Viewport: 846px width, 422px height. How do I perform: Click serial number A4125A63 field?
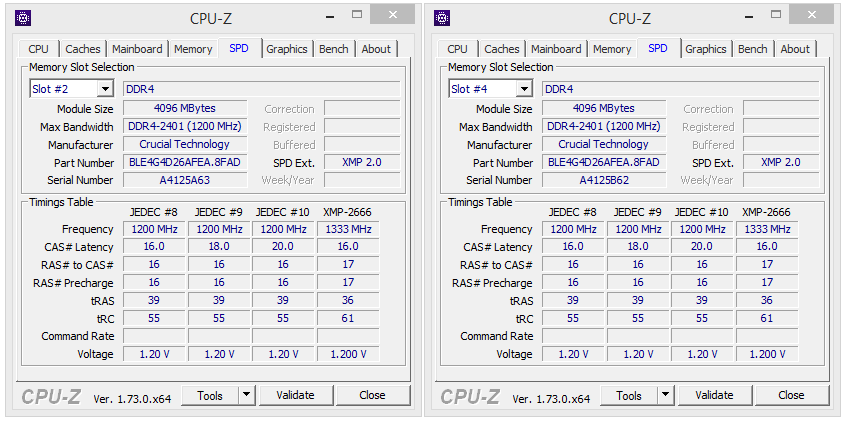(x=185, y=180)
